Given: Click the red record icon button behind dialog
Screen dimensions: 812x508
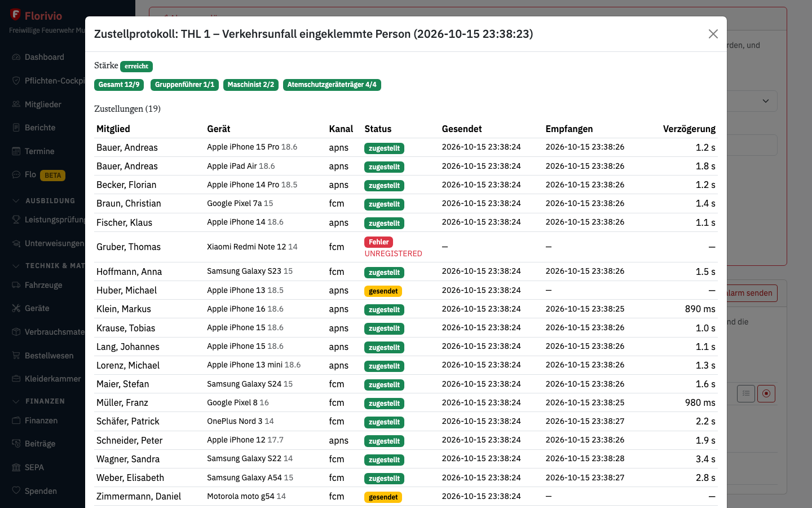Looking at the screenshot, I should [x=766, y=393].
